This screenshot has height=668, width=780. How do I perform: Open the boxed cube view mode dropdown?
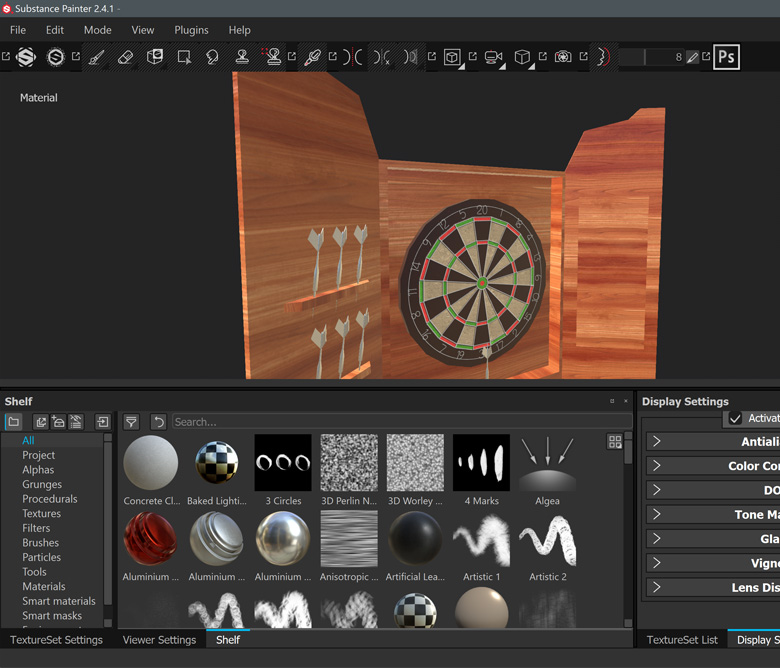tap(453, 57)
